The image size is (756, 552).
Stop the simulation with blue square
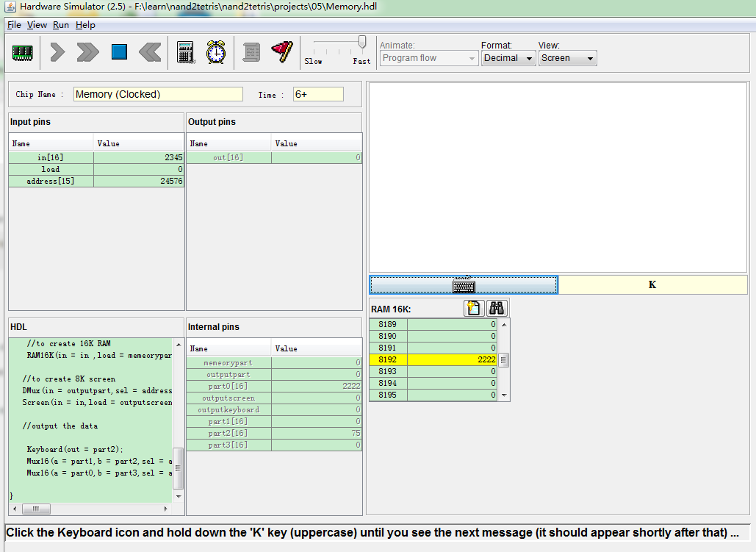119,52
